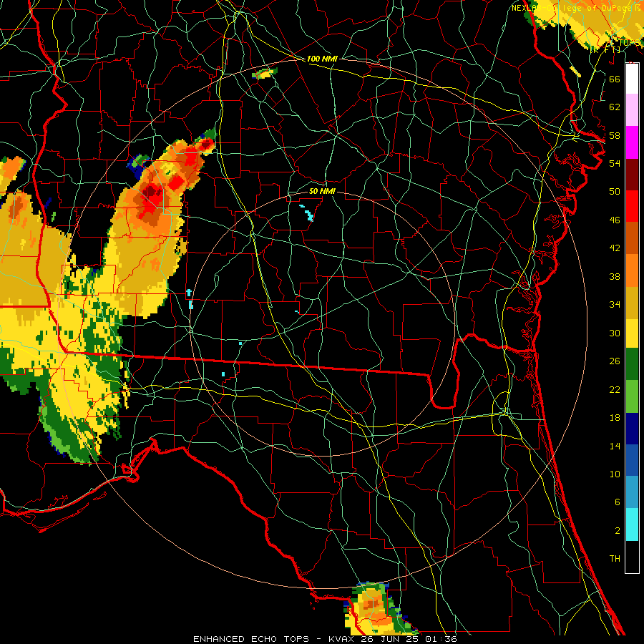Click the "22" scale label

615,389
